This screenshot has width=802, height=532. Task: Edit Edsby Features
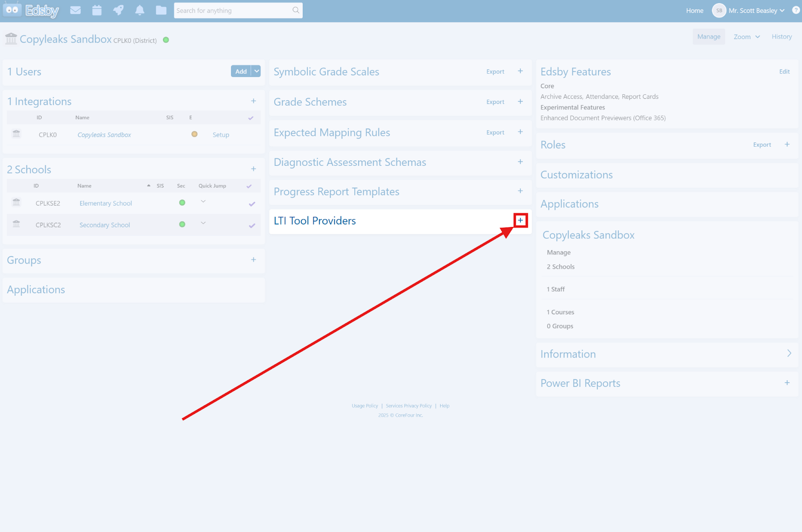(x=784, y=72)
